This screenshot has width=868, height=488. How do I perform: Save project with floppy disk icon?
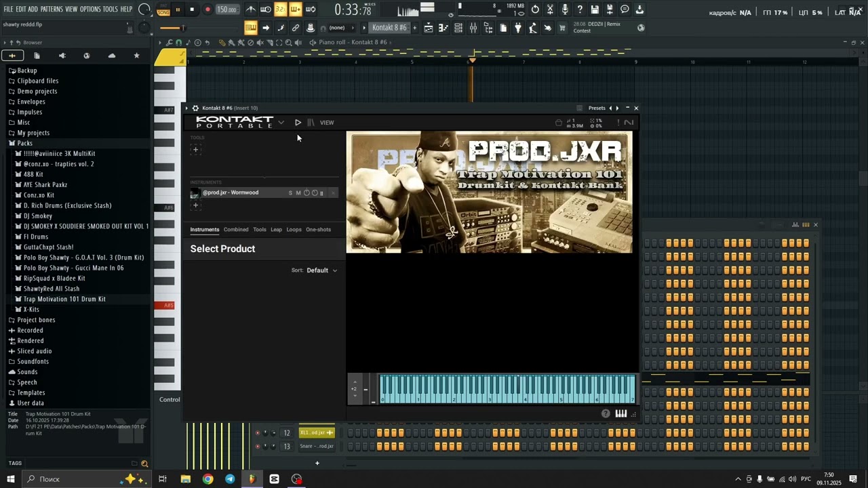(x=595, y=9)
